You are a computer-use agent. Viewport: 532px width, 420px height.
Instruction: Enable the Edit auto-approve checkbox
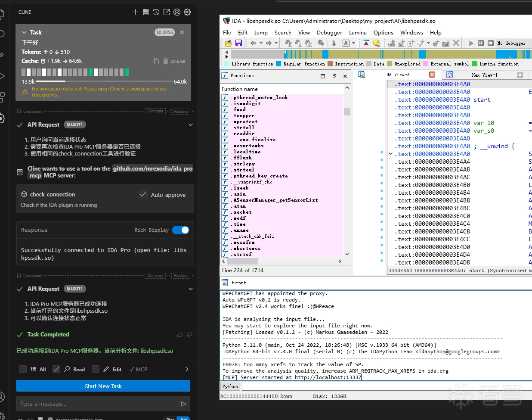96,369
